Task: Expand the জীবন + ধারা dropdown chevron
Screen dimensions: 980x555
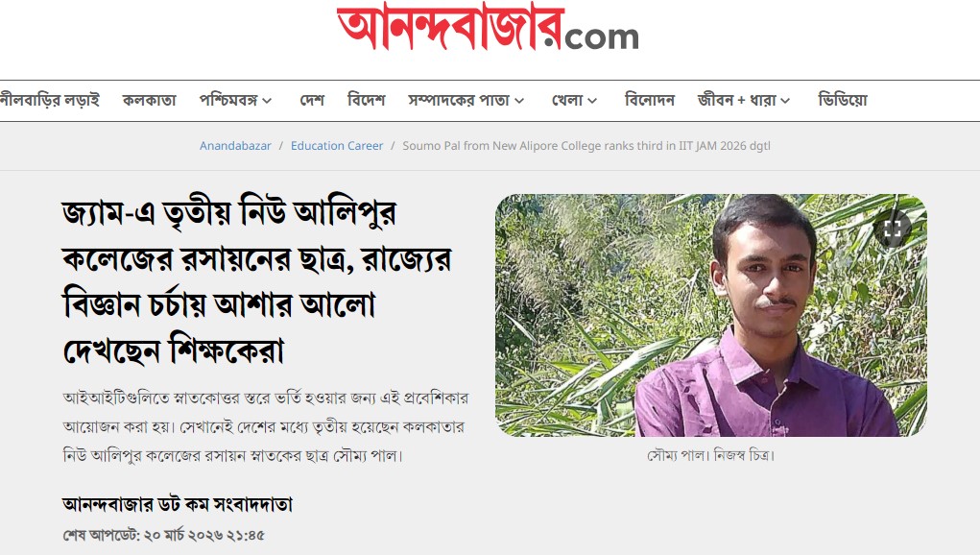Action: click(785, 101)
